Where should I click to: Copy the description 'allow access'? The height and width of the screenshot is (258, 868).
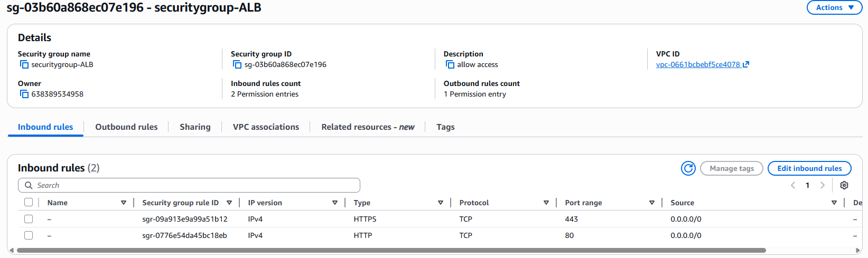click(x=450, y=64)
